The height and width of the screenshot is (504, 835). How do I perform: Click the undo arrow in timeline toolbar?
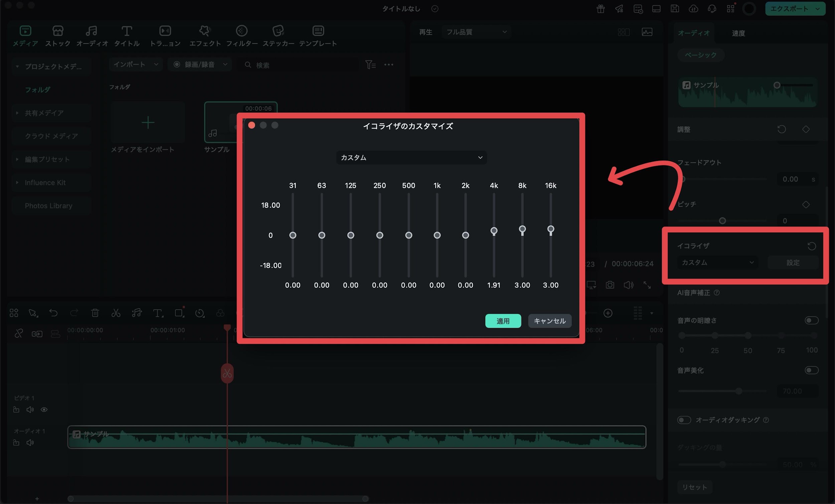pyautogui.click(x=53, y=313)
